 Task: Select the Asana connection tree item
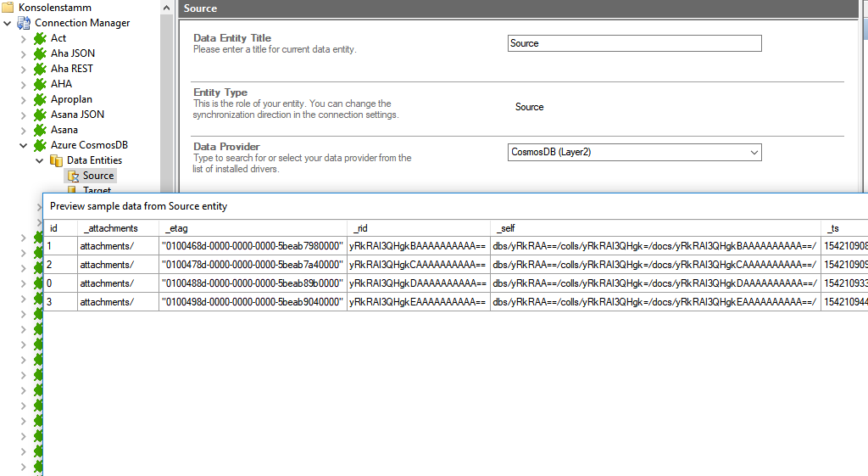click(64, 130)
